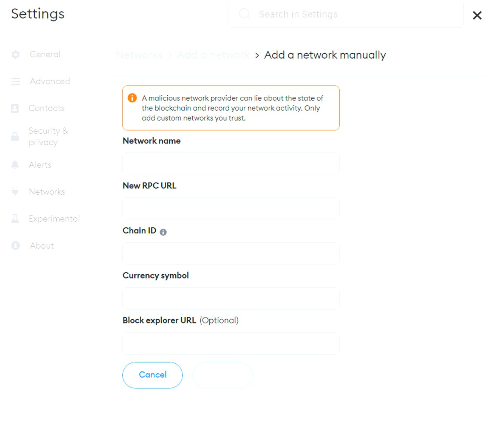Click the Networks plug icon

click(15, 192)
